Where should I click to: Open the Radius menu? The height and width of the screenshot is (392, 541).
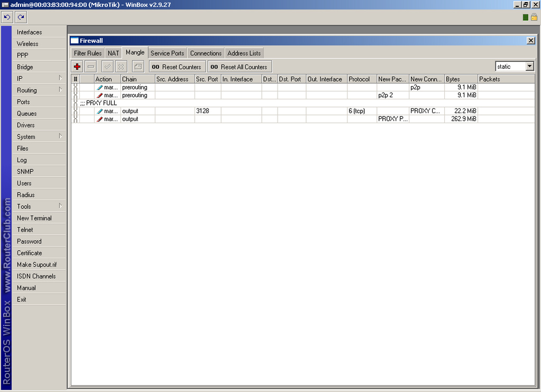tap(39, 195)
